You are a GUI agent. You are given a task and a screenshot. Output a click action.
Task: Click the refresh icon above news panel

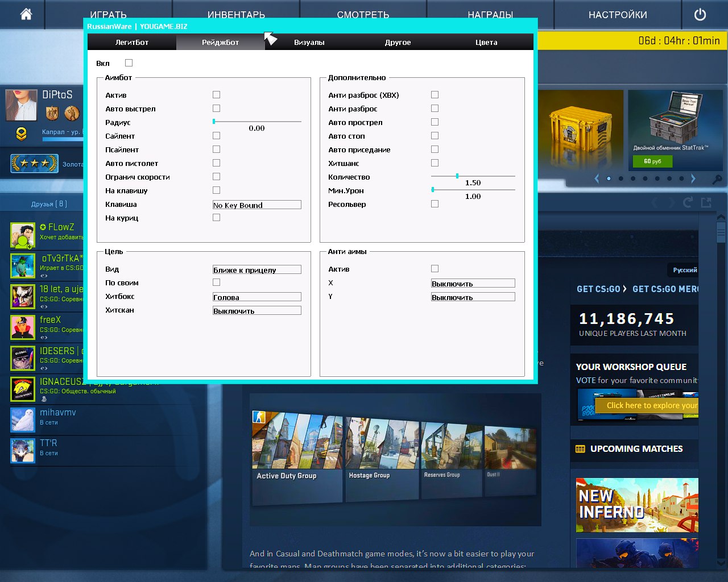click(x=688, y=202)
